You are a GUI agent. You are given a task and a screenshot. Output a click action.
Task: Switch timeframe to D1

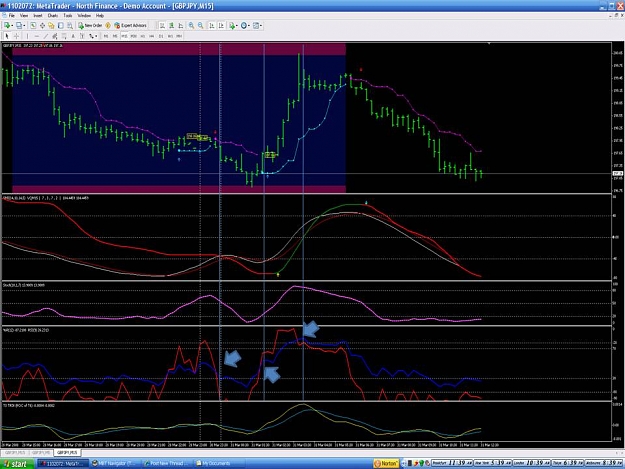tap(161, 36)
